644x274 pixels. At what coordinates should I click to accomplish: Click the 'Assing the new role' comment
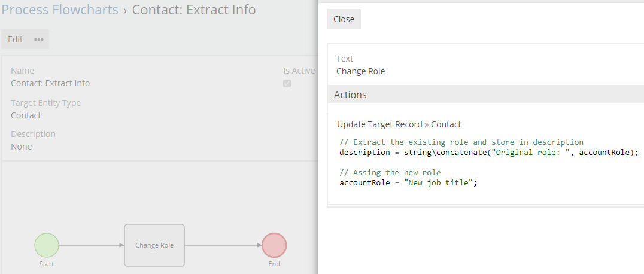click(390, 172)
